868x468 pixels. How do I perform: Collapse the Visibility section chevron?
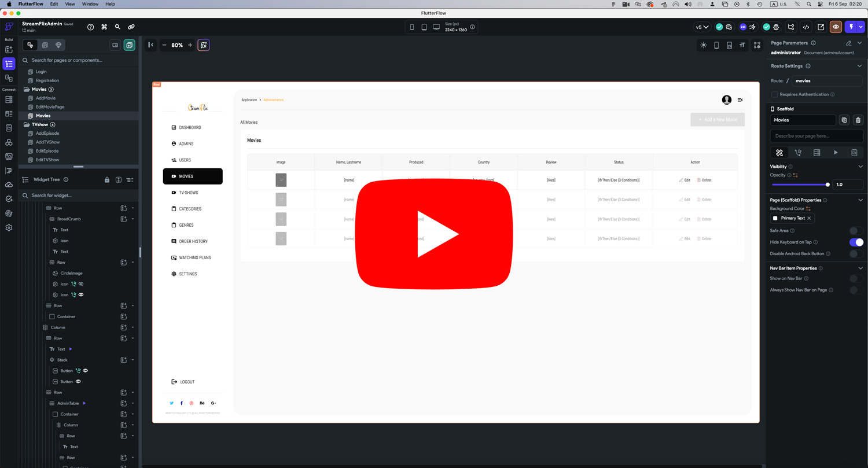click(860, 167)
